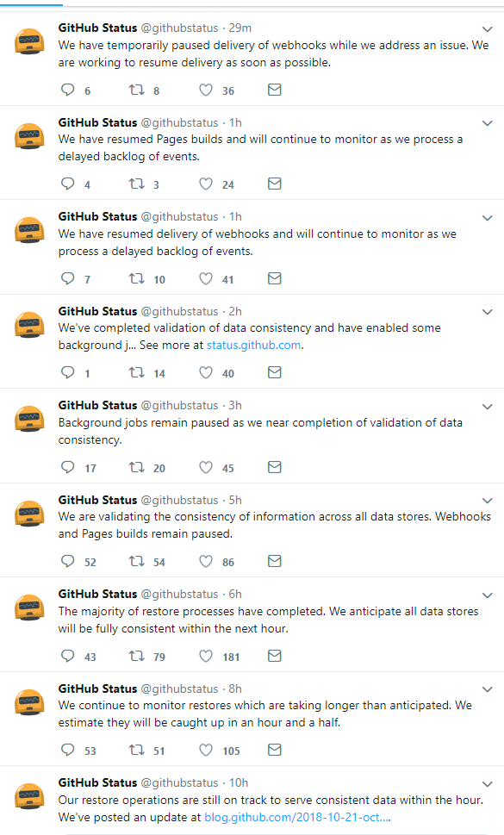This screenshot has height=835, width=504.
Task: Open the more menu chevron on the 29m tweet
Action: 487,28
